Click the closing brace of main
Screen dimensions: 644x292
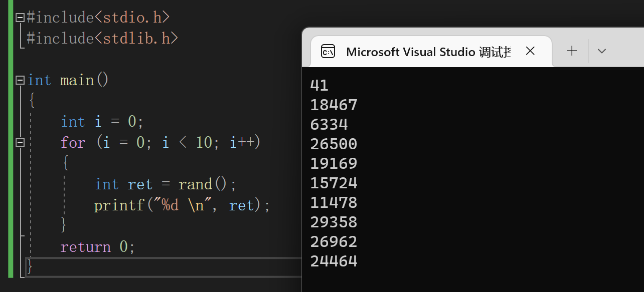[30, 266]
